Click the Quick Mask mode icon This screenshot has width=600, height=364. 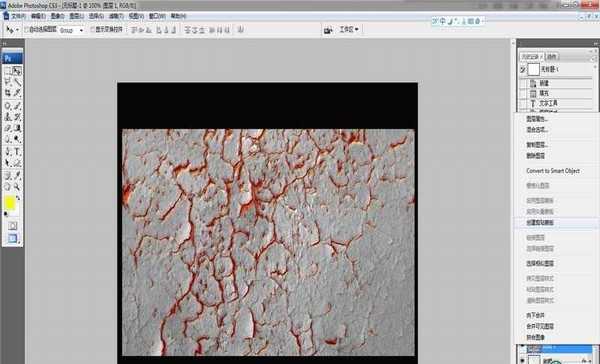[x=13, y=226]
